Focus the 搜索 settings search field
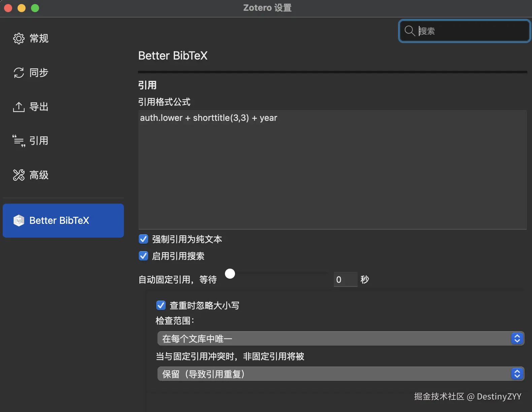This screenshot has width=532, height=412. [x=471, y=31]
